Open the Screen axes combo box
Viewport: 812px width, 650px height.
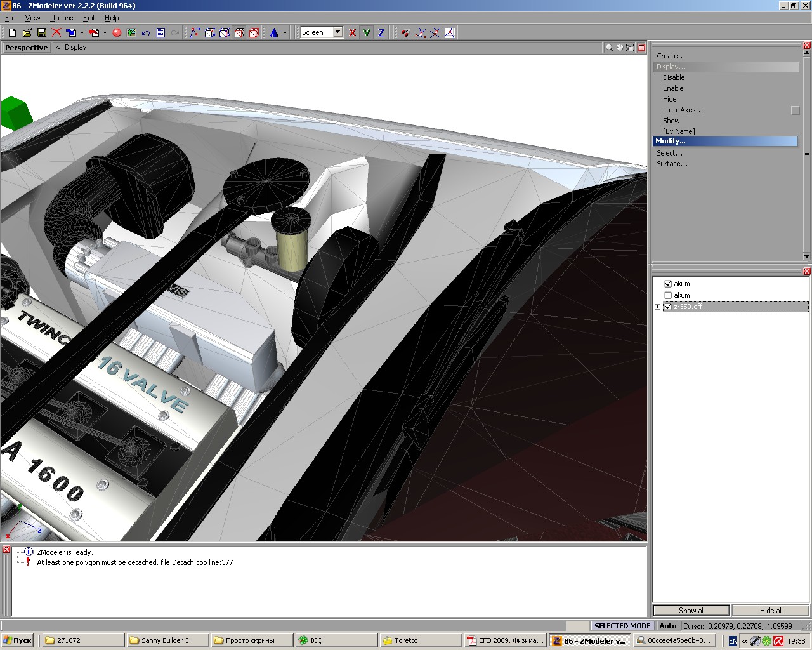[322, 32]
